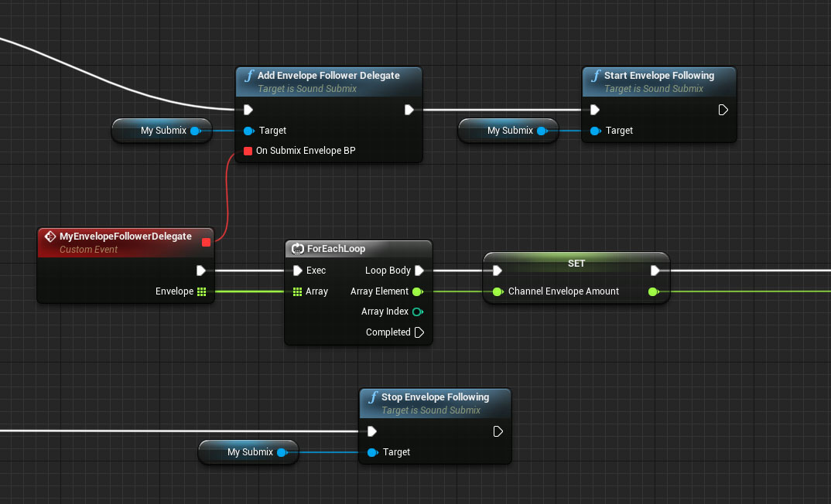Select the Start Envelope Following node title
Viewport: 831px width, 504px height.
(x=659, y=76)
